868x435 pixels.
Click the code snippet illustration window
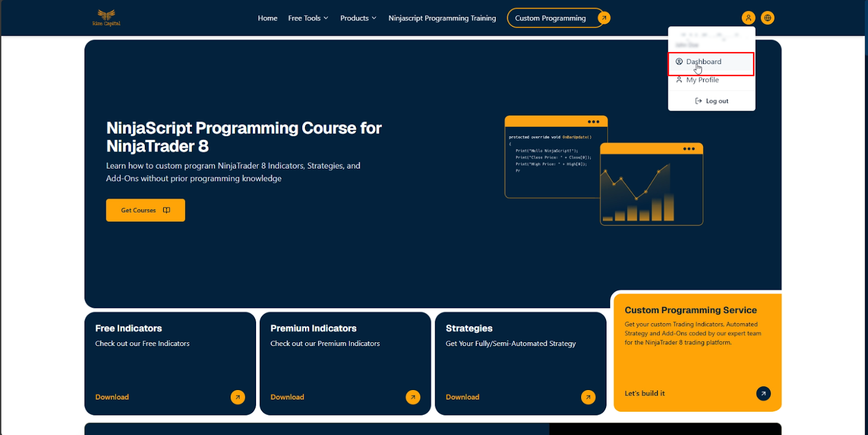click(x=552, y=157)
